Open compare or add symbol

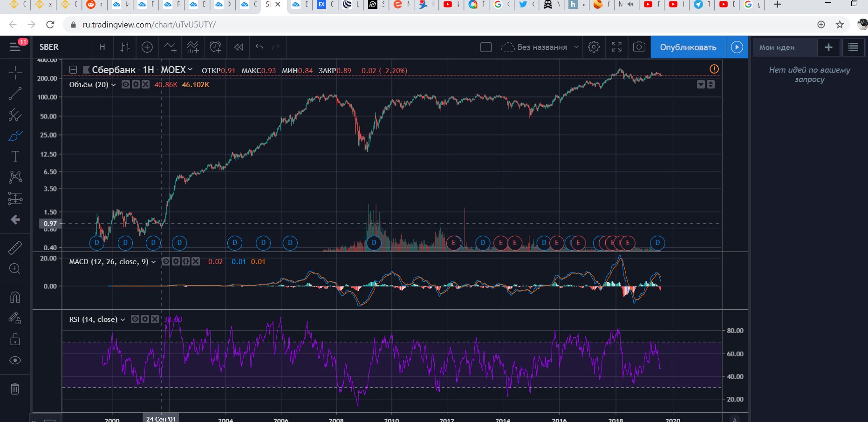click(x=147, y=47)
